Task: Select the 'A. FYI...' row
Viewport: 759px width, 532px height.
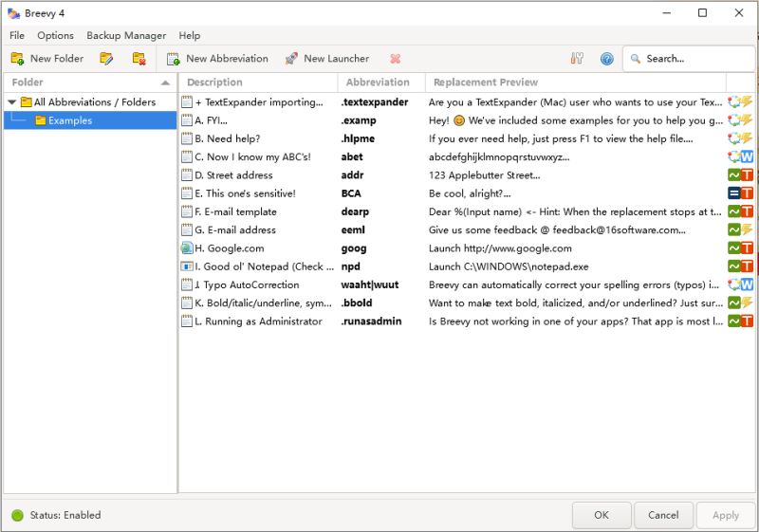Action: tap(467, 120)
